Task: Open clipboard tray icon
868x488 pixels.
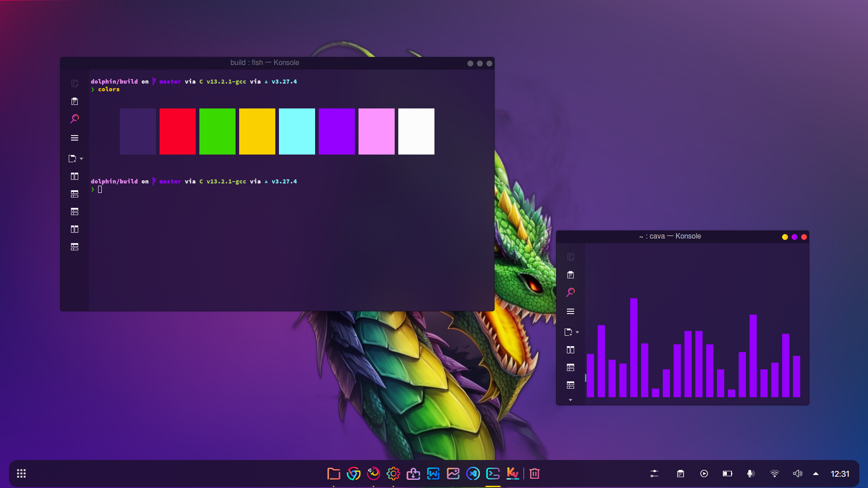Action: (680, 474)
